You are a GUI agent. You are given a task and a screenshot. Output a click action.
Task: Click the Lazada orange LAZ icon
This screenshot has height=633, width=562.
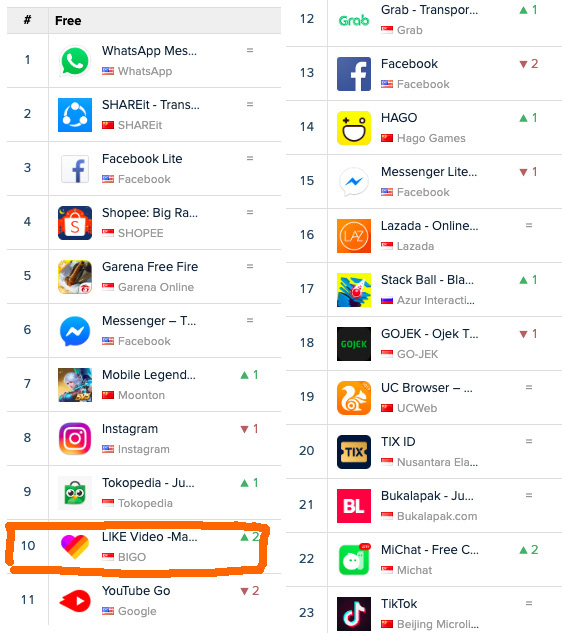pos(354,236)
